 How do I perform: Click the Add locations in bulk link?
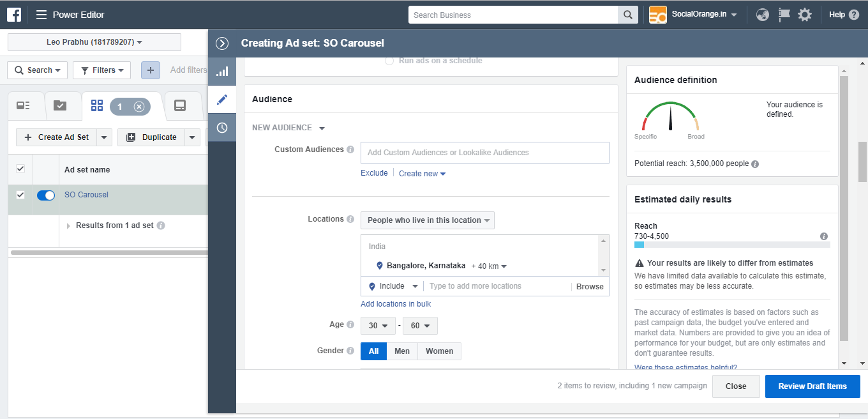[396, 303]
